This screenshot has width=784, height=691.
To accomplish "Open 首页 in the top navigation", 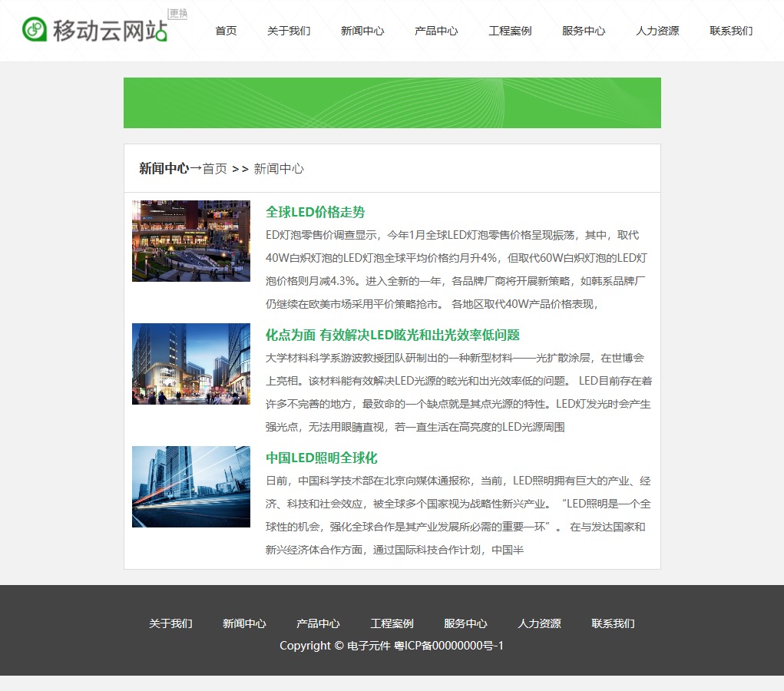I will pyautogui.click(x=226, y=31).
